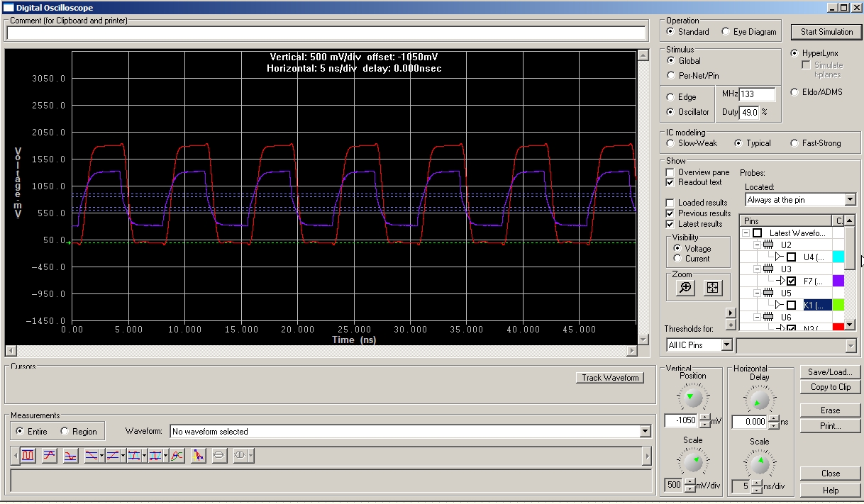Screen dimensions: 864x504
Task: Select the Eye Diagram operation mode
Action: [x=726, y=32]
